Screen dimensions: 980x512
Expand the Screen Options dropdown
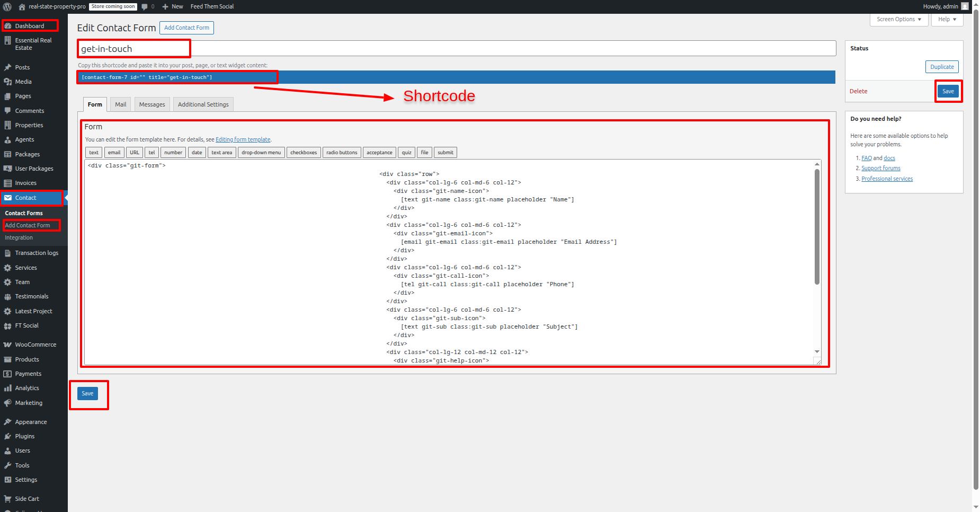coord(898,19)
